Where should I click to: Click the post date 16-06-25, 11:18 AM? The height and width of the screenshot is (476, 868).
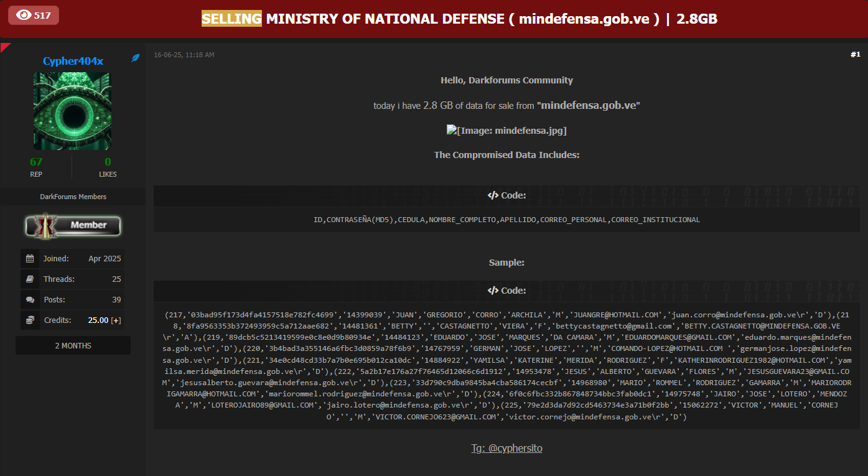point(184,55)
